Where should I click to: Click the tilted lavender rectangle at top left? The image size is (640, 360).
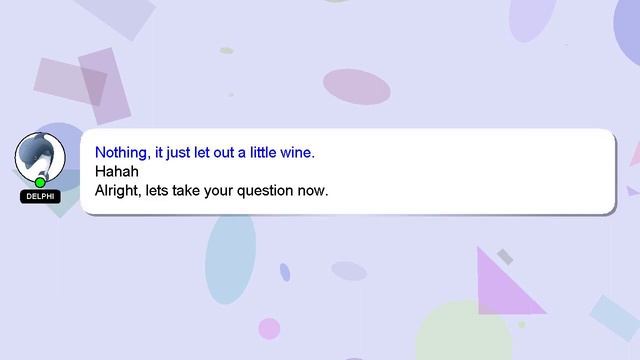tap(116, 16)
